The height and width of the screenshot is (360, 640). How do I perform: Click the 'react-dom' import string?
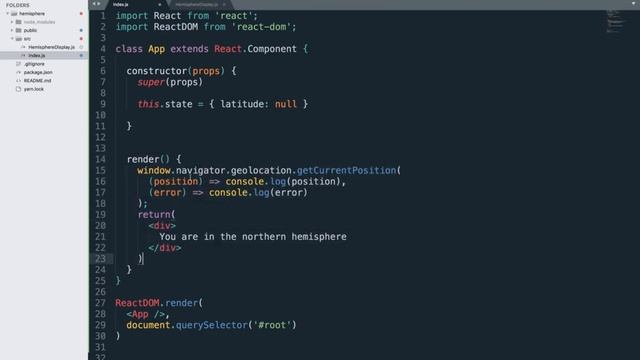pos(261,27)
